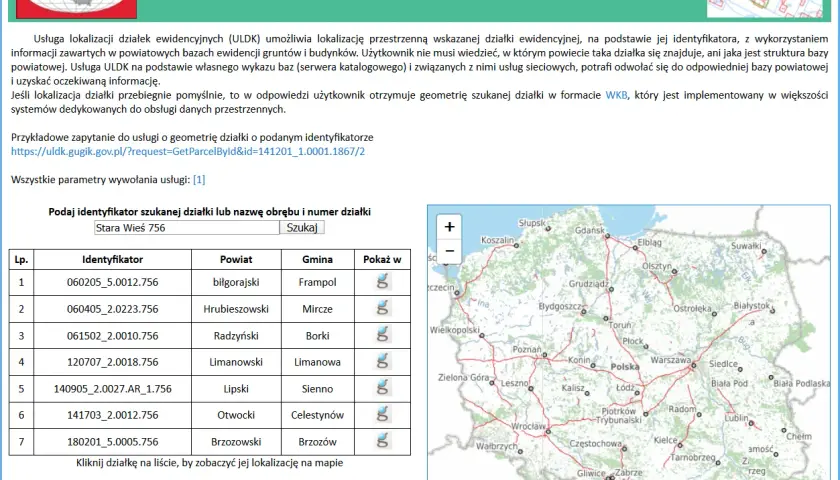Show Frampol parcel 060205_5.0012.756 on map

(x=382, y=281)
